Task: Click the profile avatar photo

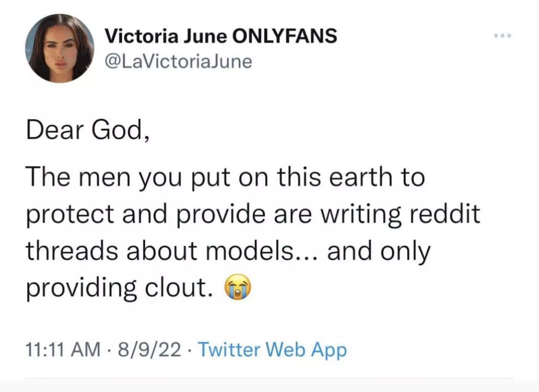Action: [x=60, y=48]
